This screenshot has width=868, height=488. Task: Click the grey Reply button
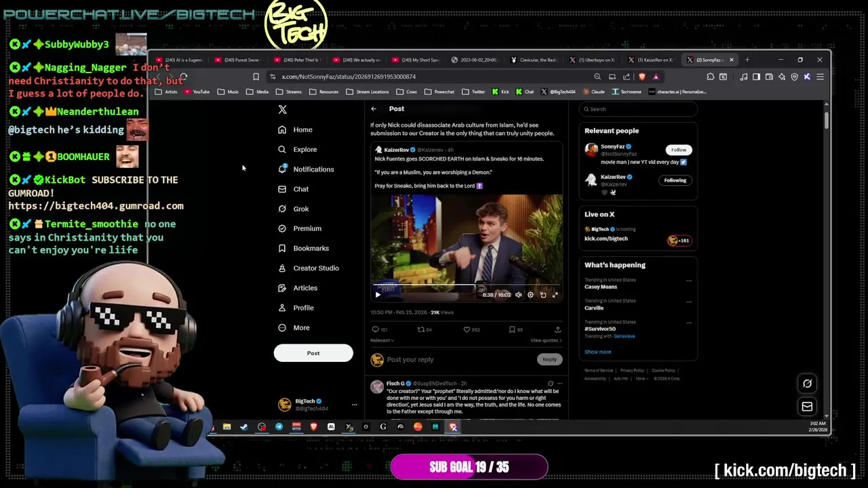[549, 359]
